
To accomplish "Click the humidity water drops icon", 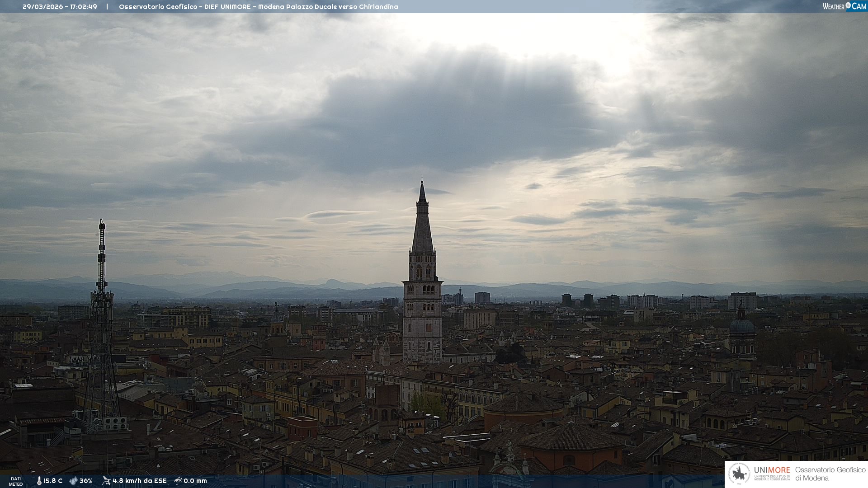I will [x=73, y=481].
